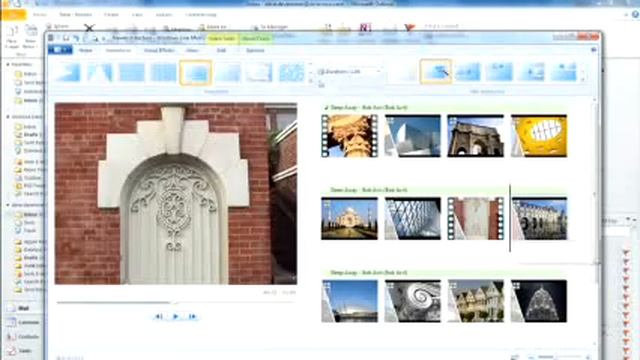Step to previous frame in preview

pos(159,316)
